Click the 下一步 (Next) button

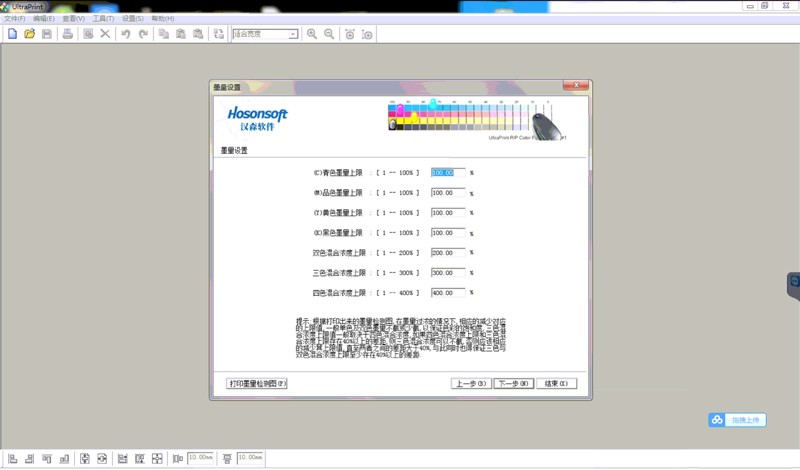[x=513, y=383]
